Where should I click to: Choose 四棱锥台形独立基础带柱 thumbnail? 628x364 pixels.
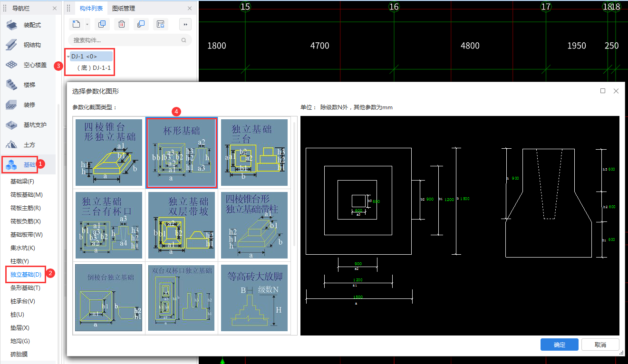(x=254, y=225)
